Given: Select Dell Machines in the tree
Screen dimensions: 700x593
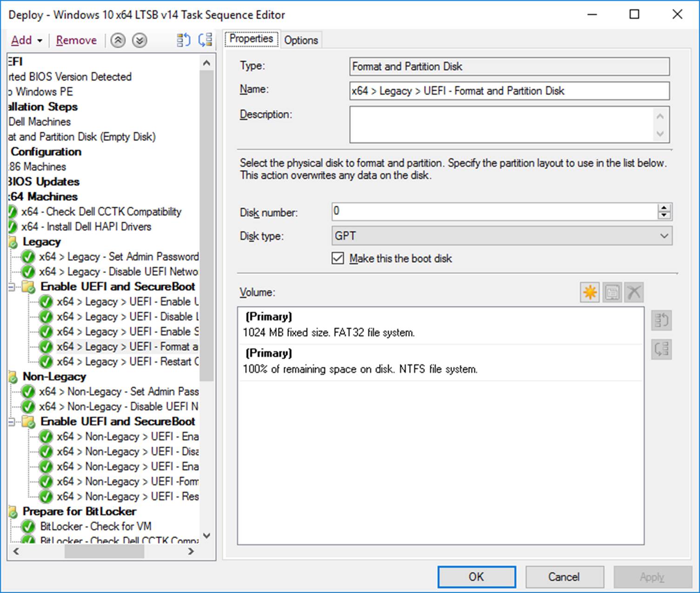Looking at the screenshot, I should click(40, 122).
